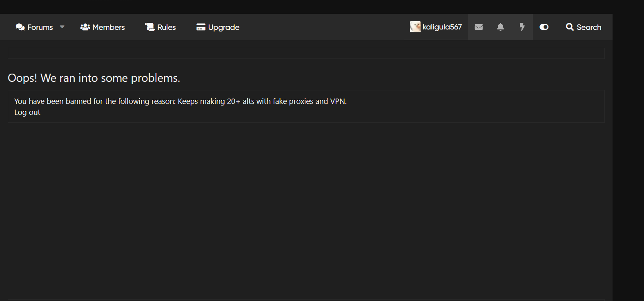
Task: Click the lightning bolt what's new icon
Action: (x=522, y=27)
